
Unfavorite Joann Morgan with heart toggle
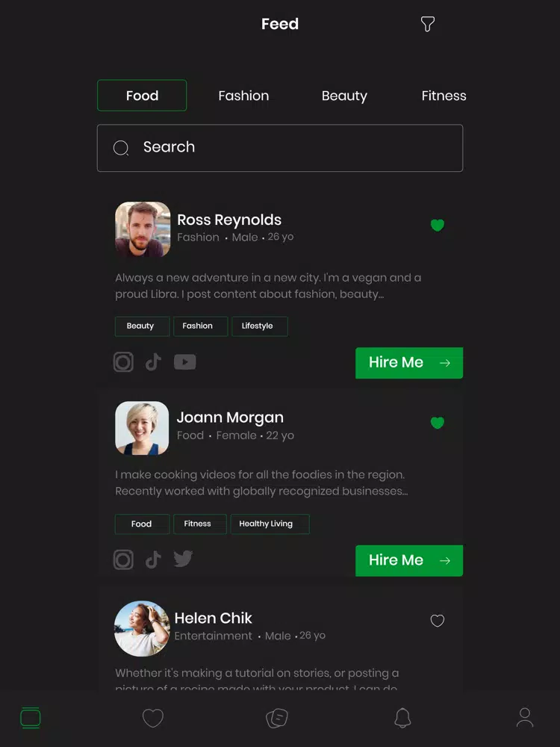437,423
